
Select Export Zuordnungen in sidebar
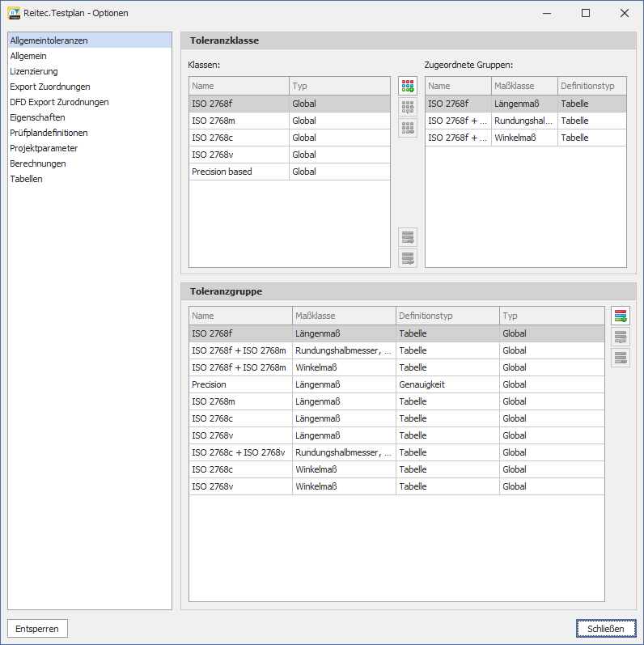[x=50, y=87]
